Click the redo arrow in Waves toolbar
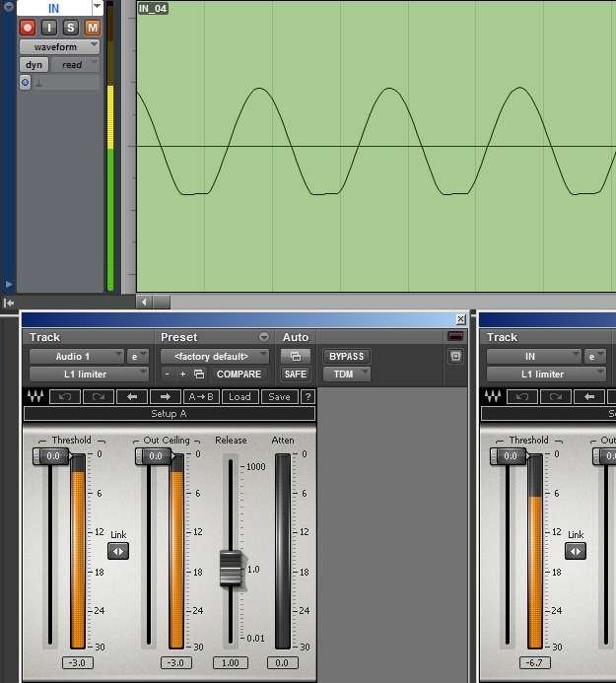The height and width of the screenshot is (683, 616). (97, 397)
